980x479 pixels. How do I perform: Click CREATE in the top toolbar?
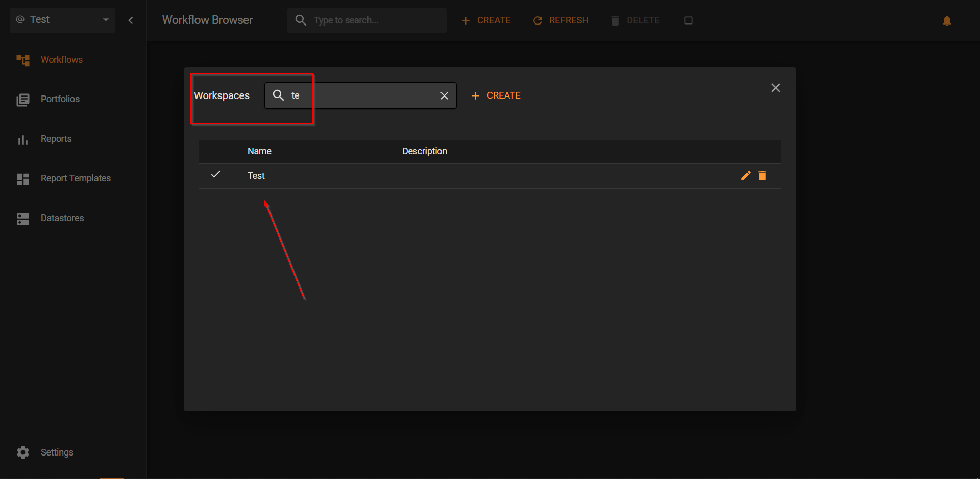pyautogui.click(x=486, y=20)
